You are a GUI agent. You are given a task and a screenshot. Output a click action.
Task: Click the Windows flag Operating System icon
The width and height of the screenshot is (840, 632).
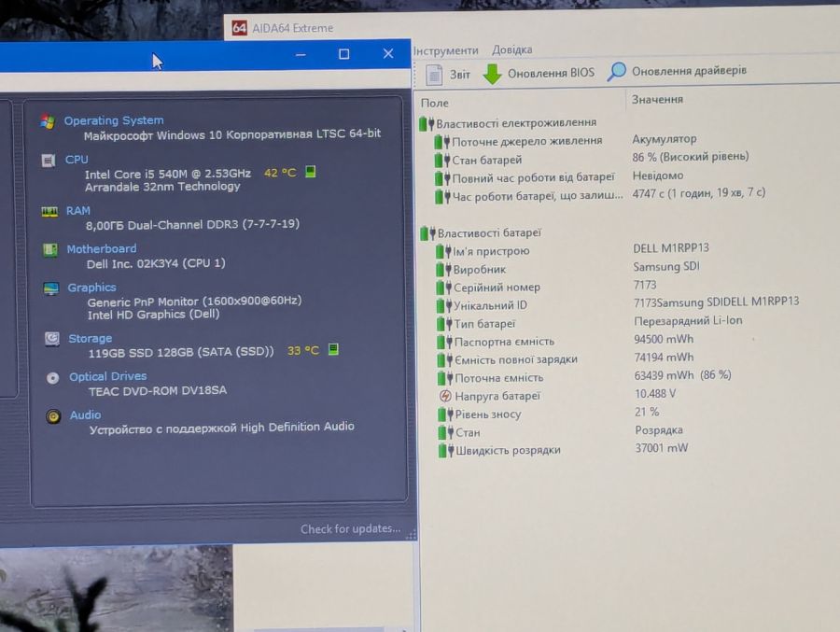click(48, 121)
